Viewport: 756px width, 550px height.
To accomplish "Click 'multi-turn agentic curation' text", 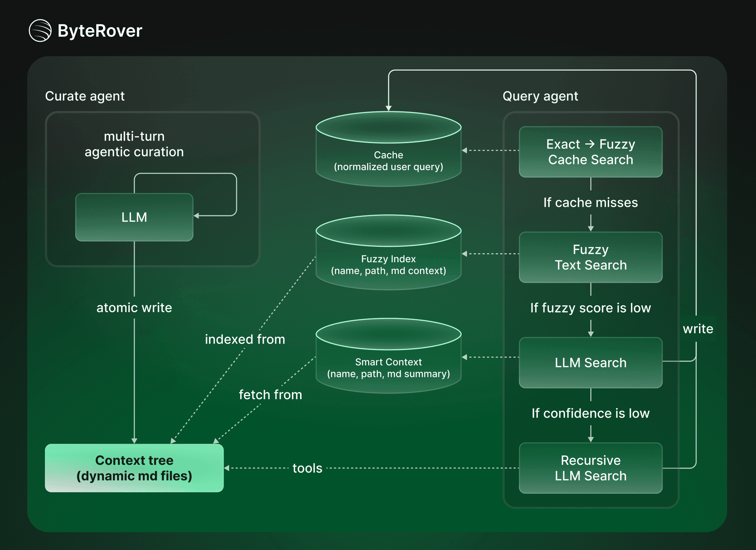I will coord(134,144).
